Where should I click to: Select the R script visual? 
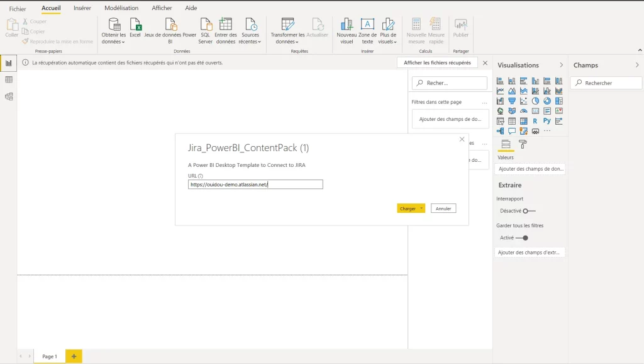point(535,121)
